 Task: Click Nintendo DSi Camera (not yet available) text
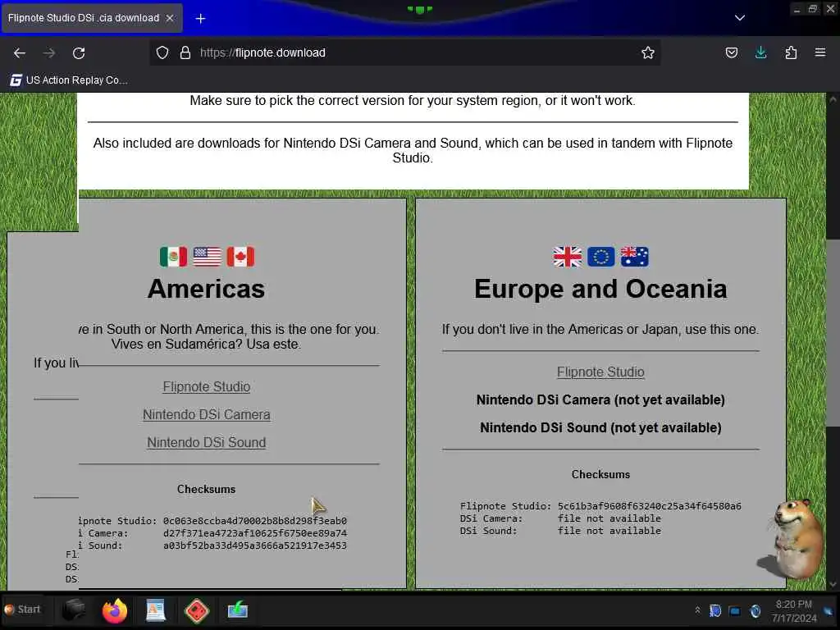click(x=600, y=399)
